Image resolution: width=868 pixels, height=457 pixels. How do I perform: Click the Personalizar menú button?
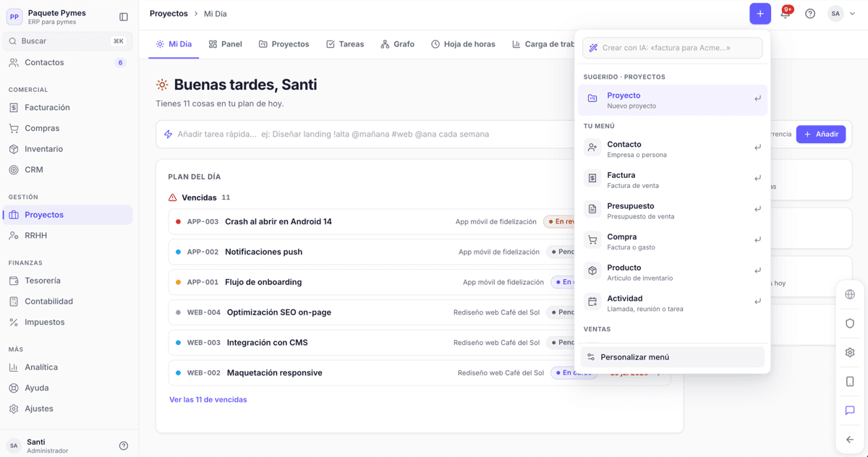coord(672,357)
